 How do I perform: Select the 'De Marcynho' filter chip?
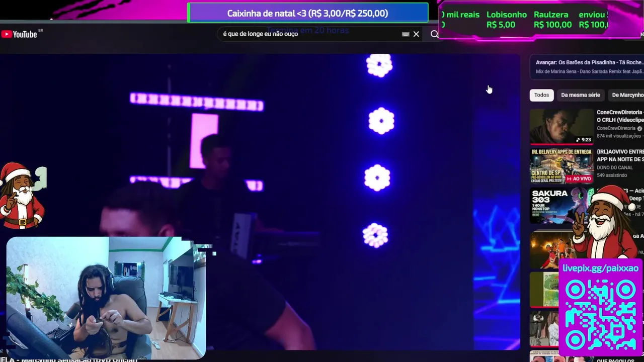(627, 95)
